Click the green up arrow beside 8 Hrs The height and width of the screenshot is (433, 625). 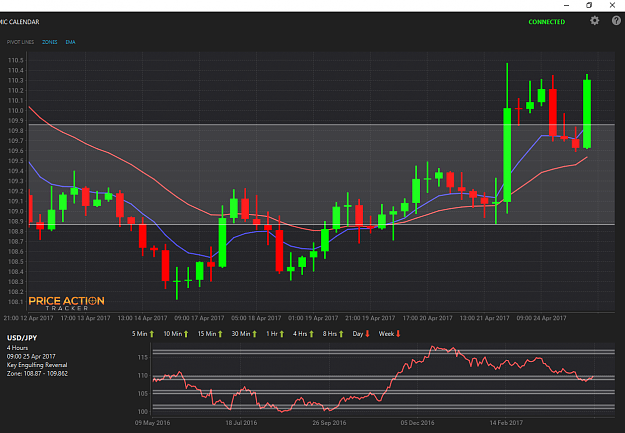[x=341, y=334]
